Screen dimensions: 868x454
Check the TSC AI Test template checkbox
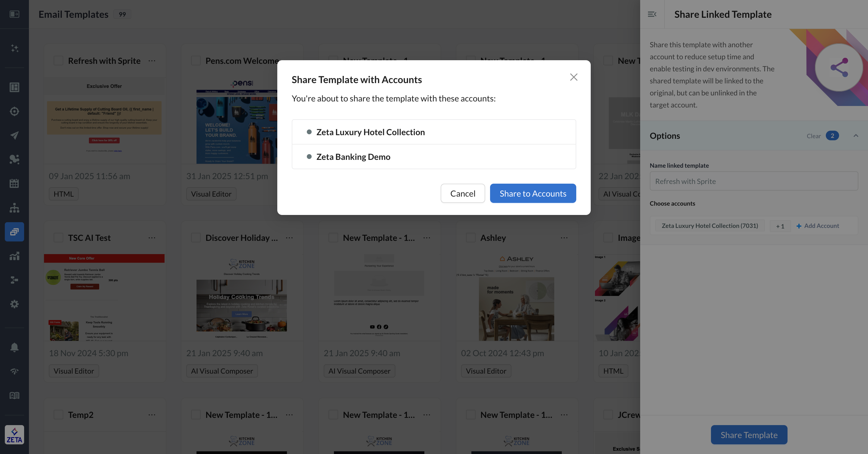pyautogui.click(x=58, y=238)
